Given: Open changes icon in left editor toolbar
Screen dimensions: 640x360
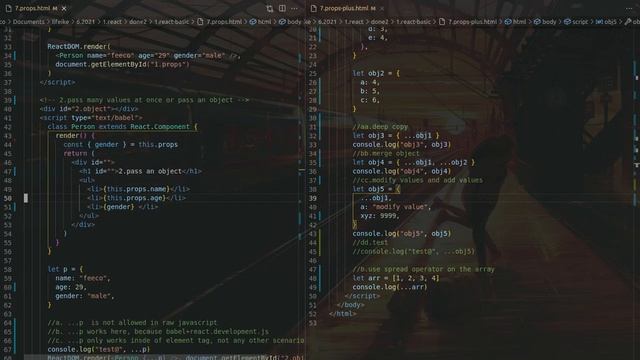Looking at the screenshot, I should coord(269,8).
